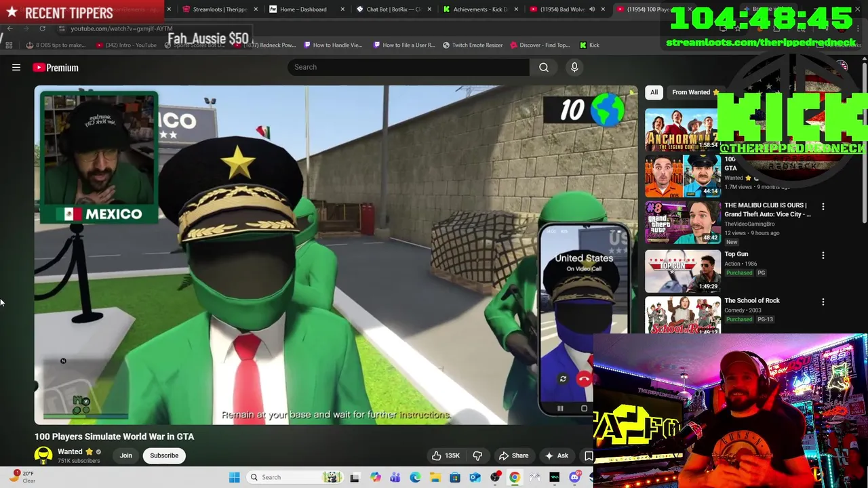Open the How to Handle Vie... bookmark

point(333,45)
